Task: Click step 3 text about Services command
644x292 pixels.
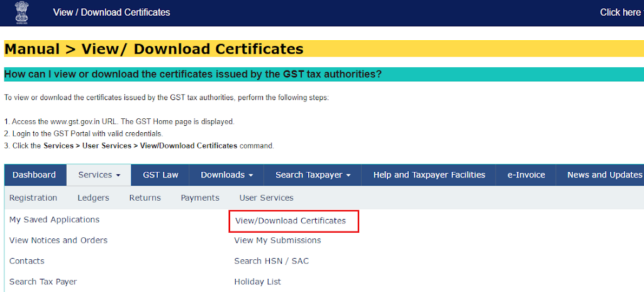Action: [139, 145]
